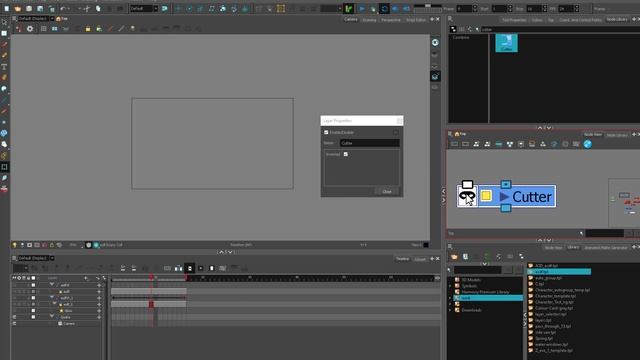
Task: Click the green render icon in the top toolbar
Action: tap(348, 8)
